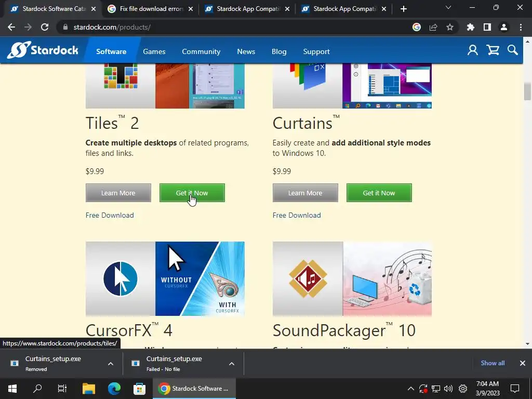The image size is (532, 399).
Task: Click Learn More under Tiles 2
Action: [118, 193]
